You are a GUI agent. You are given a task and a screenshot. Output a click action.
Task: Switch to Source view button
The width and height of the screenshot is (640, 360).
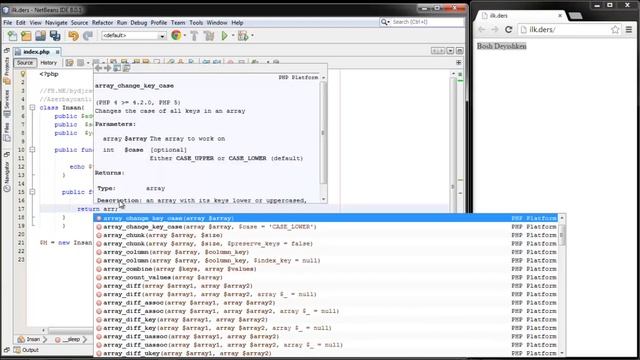pyautogui.click(x=24, y=62)
